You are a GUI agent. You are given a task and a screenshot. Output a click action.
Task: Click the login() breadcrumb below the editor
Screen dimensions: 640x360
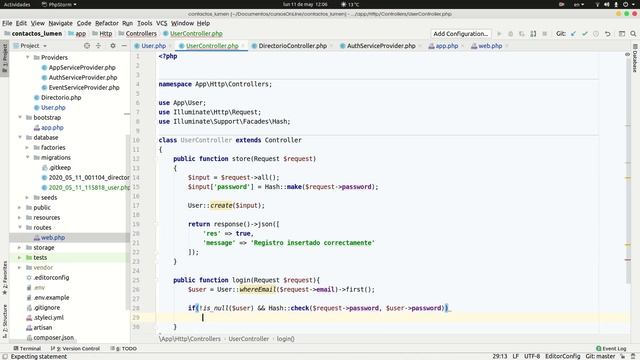tap(285, 339)
